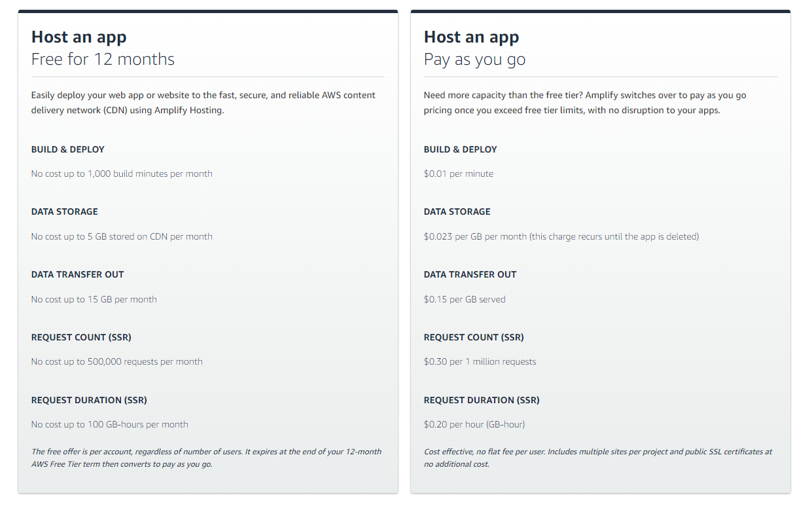Select the Amplify Hosting CDN description paragraph
Screen dimensions: 812x508
[203, 103]
